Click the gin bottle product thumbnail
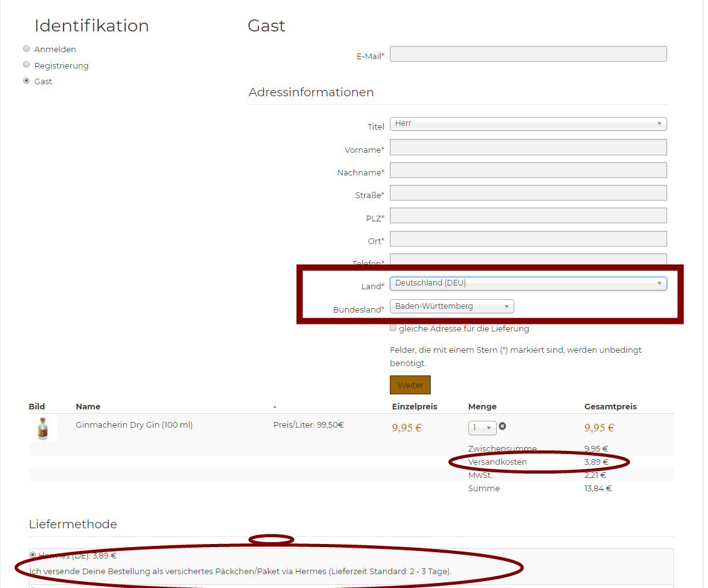 point(43,428)
